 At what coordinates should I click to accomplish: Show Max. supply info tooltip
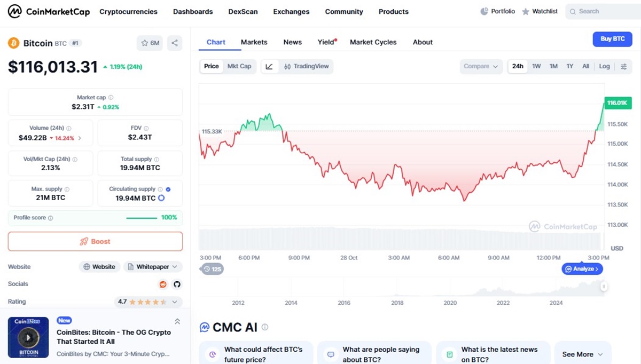click(x=67, y=189)
